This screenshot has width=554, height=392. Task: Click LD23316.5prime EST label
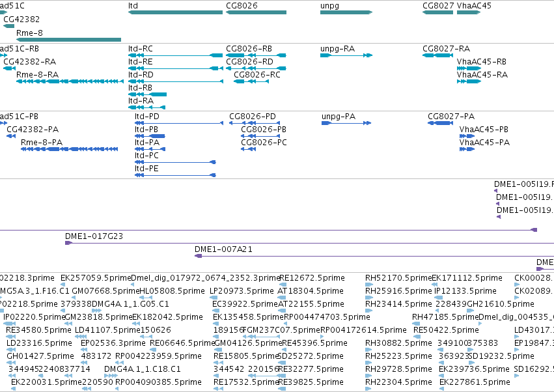39,343
